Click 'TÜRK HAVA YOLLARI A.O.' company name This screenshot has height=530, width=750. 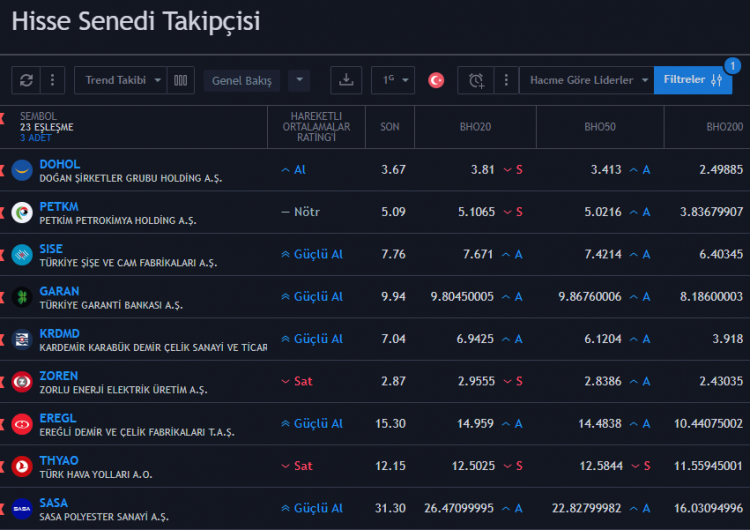click(x=96, y=475)
